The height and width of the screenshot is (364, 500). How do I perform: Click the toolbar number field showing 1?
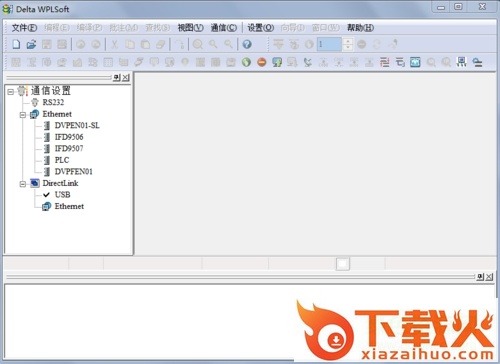pyautogui.click(x=329, y=44)
